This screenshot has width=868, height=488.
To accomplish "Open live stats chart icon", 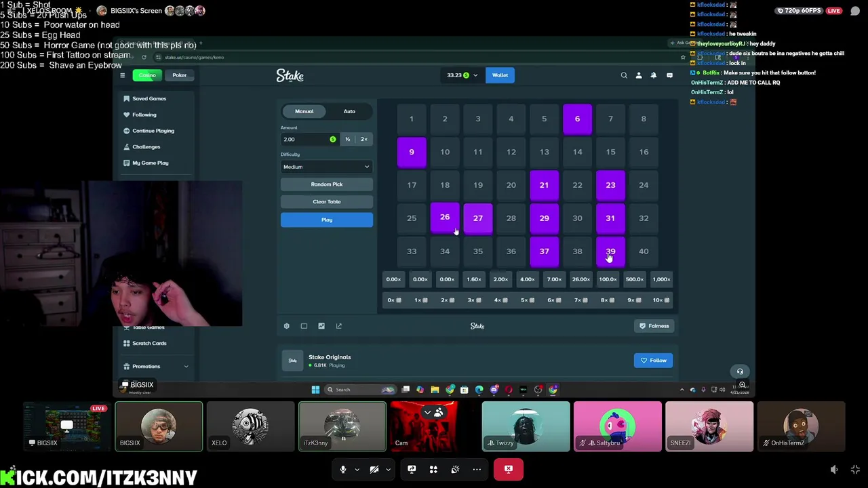I will point(321,326).
